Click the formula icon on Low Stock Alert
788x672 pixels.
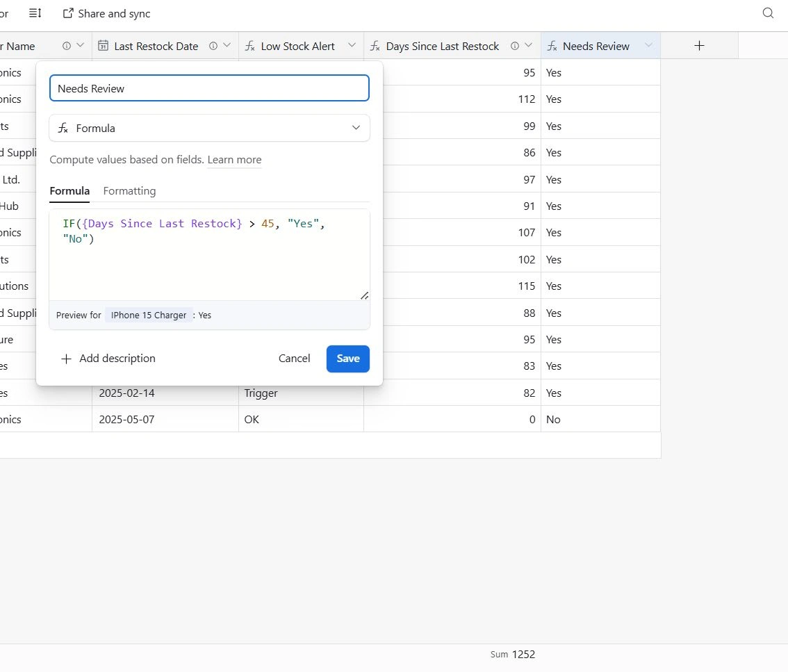(x=249, y=46)
